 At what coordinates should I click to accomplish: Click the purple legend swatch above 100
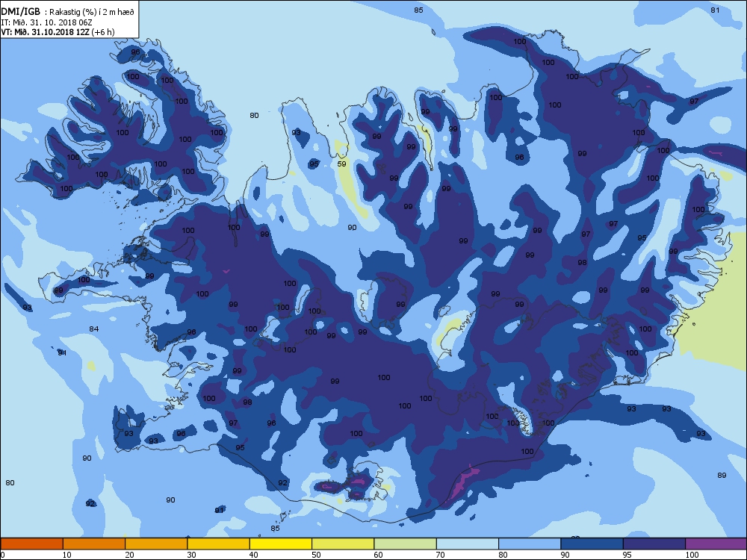pyautogui.click(x=716, y=544)
